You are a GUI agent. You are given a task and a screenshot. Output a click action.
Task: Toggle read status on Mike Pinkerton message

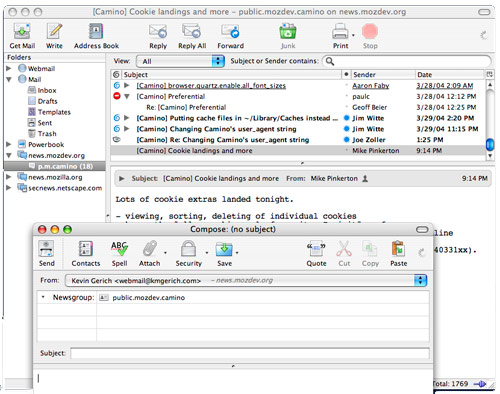click(x=347, y=151)
